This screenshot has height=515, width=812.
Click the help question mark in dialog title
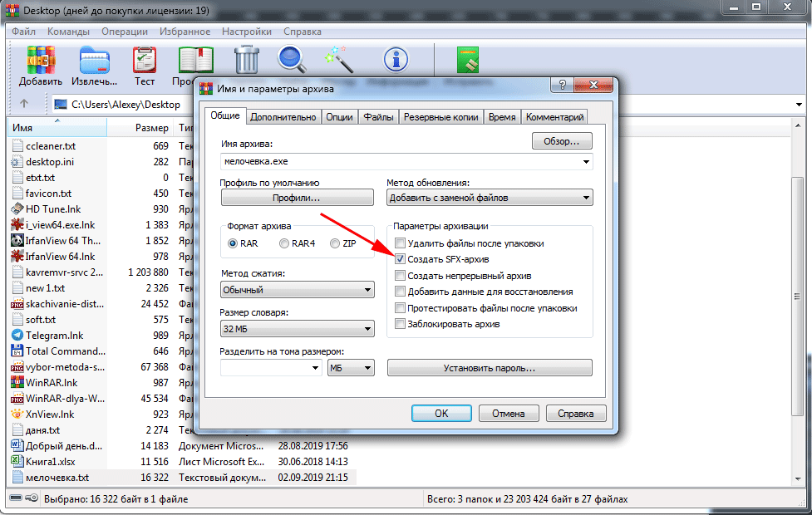click(563, 85)
